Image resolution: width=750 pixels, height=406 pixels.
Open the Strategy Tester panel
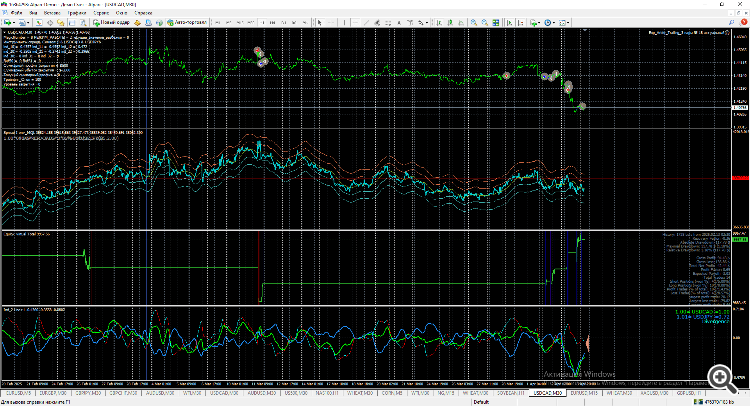[83, 22]
